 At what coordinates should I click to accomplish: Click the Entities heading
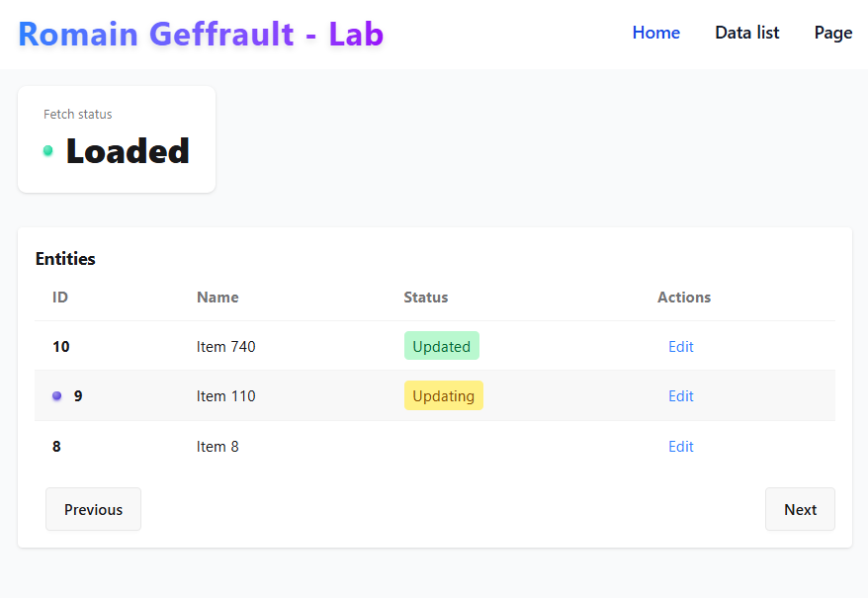click(x=65, y=259)
